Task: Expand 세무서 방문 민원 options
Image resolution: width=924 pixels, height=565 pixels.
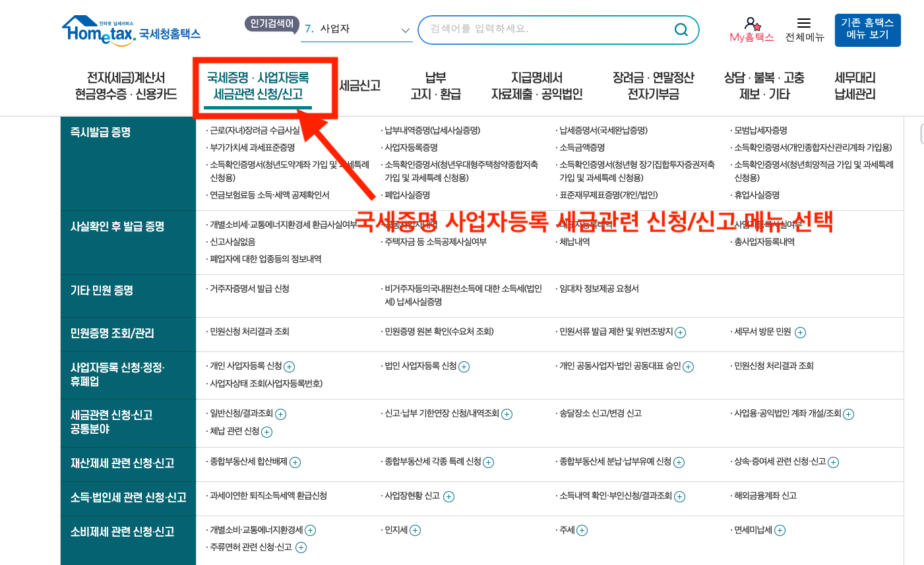Action: click(800, 333)
